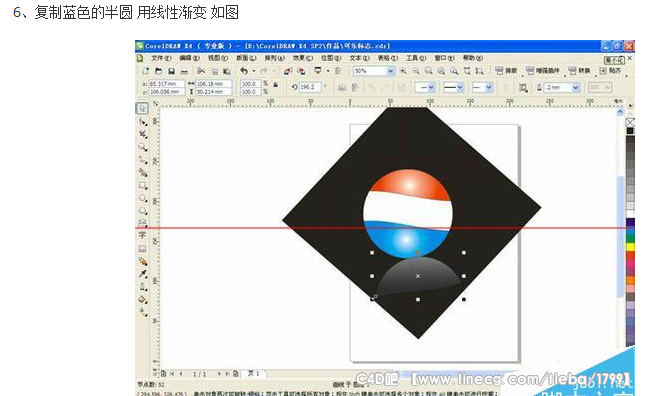The width and height of the screenshot is (656, 396).
Task: Click the Paste icon in standard toolbar
Action: point(227,71)
